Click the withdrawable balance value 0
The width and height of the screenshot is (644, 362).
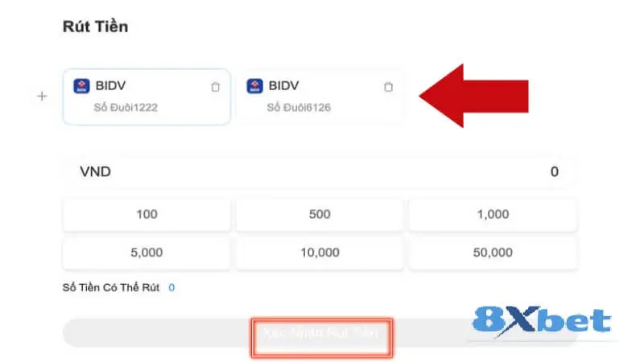point(171,287)
